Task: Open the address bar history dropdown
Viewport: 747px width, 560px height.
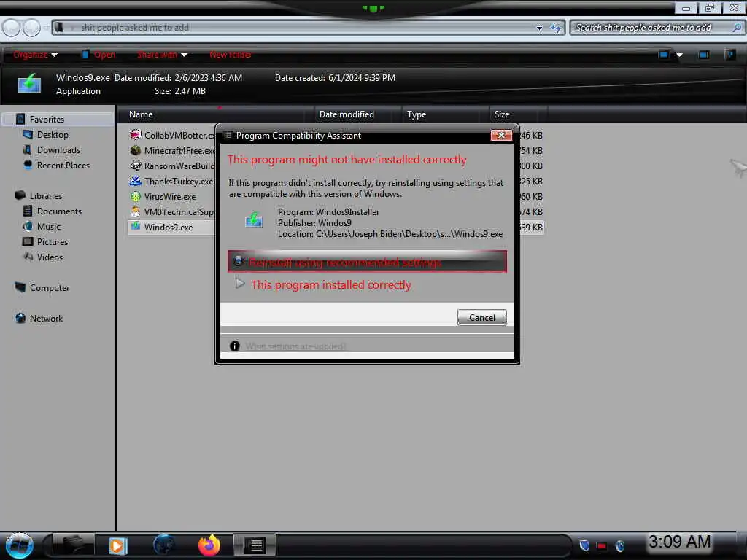Action: coord(539,28)
